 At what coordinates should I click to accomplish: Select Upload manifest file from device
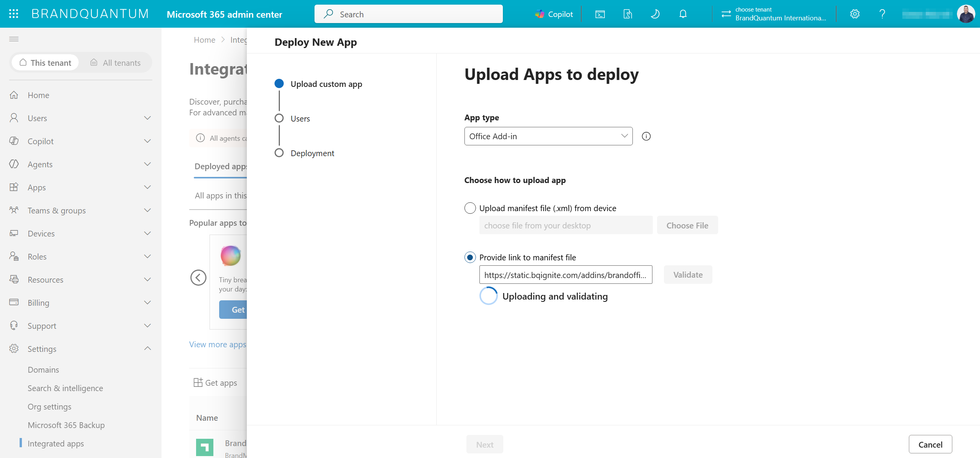pos(470,208)
